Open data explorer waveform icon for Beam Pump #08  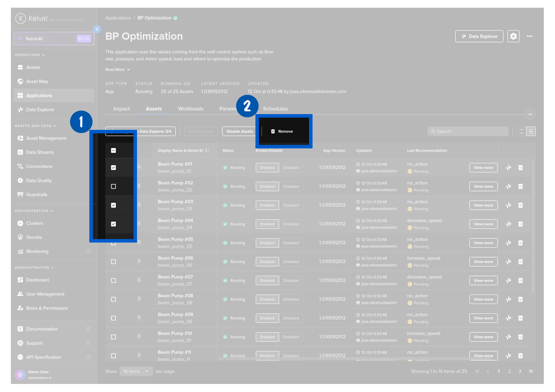click(508, 299)
